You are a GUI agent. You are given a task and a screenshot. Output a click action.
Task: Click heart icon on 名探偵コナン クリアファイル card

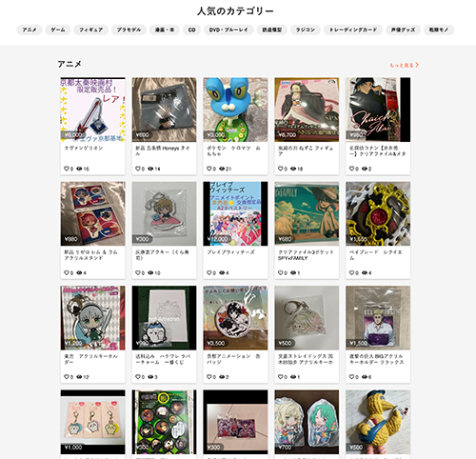[x=351, y=169]
